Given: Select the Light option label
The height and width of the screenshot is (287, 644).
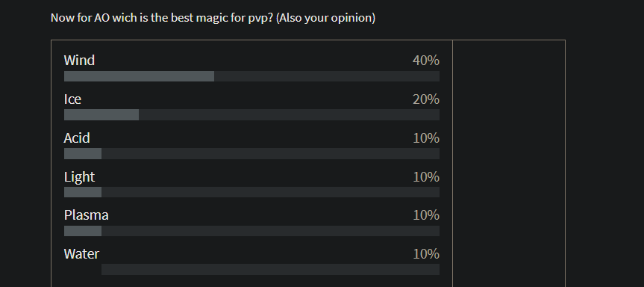Looking at the screenshot, I should click(79, 177).
